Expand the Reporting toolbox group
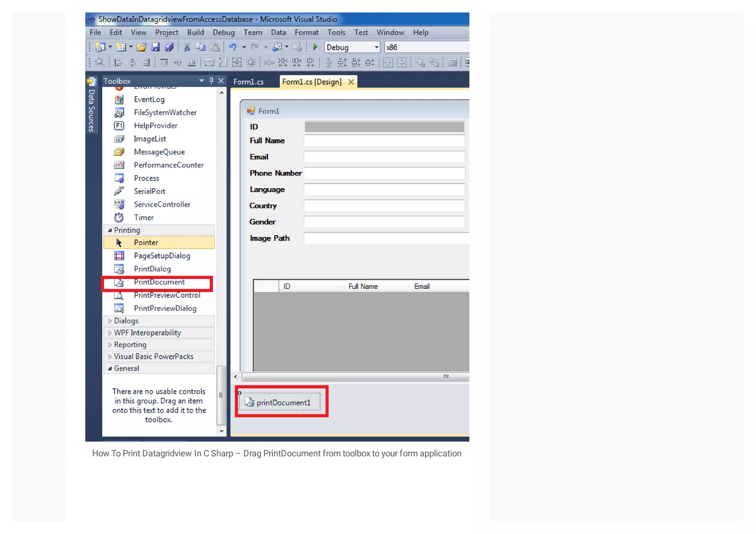The width and height of the screenshot is (756, 534). click(x=110, y=345)
